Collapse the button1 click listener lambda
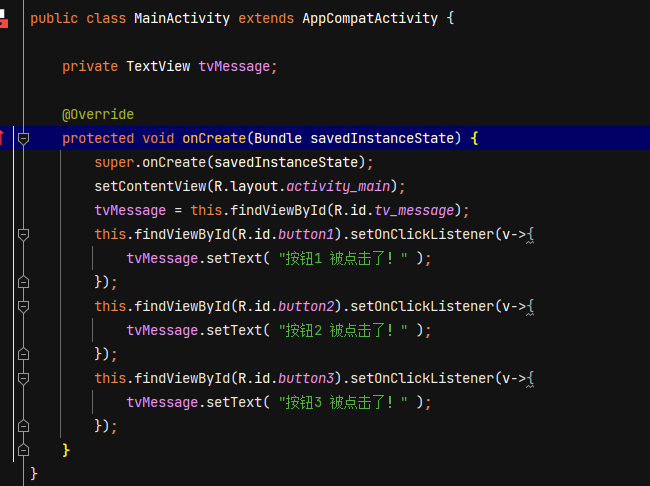Image resolution: width=650 pixels, height=486 pixels. [23, 235]
